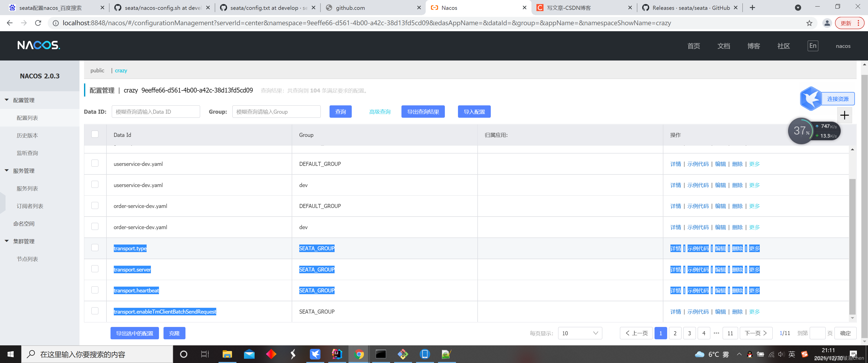868x363 pixels.
Task: Click into the Data ID search field
Action: click(x=156, y=112)
